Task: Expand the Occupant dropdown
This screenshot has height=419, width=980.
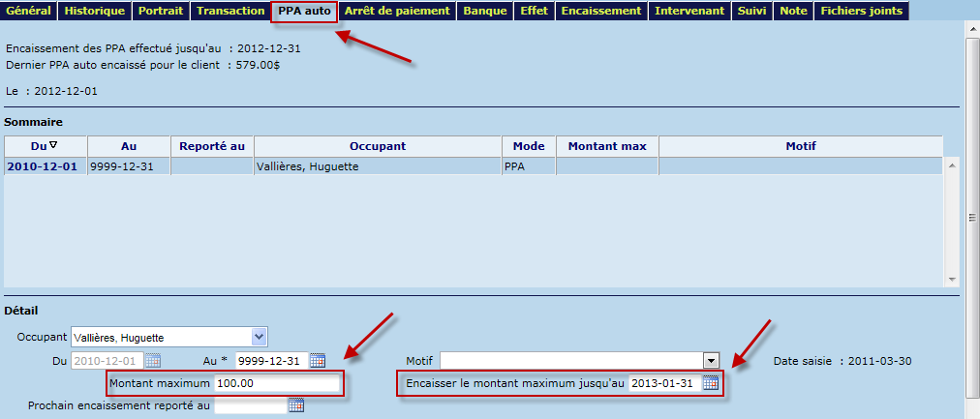Action: coord(259,337)
